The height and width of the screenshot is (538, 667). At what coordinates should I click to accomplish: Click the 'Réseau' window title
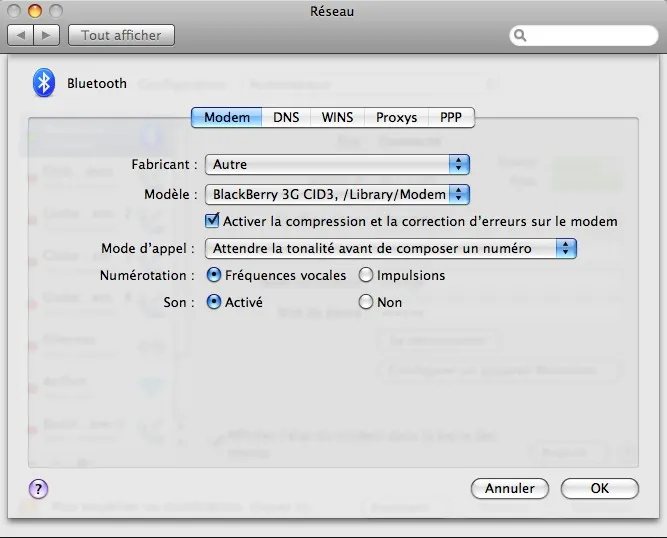point(332,11)
